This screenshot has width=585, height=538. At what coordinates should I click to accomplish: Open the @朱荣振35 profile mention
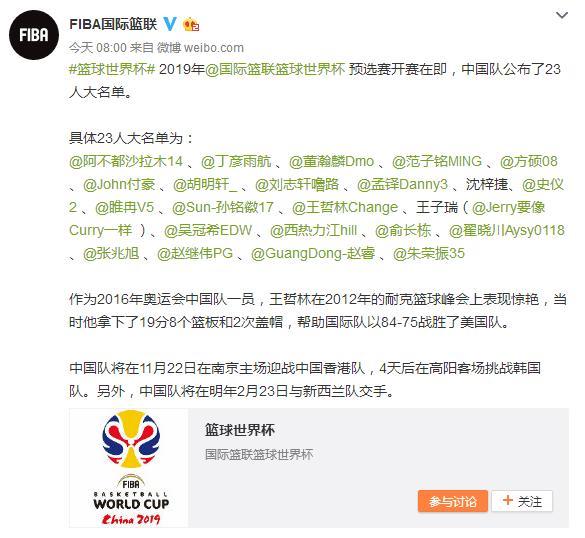tap(429, 254)
